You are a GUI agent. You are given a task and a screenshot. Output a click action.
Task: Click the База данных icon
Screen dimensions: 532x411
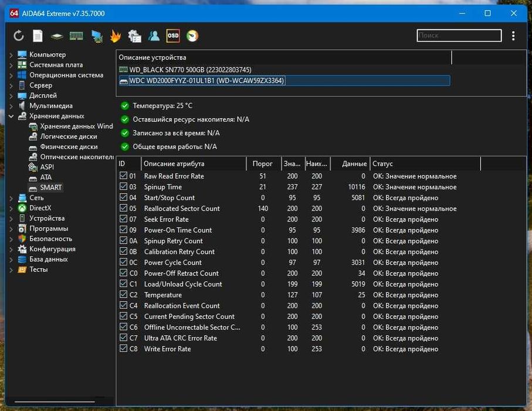[22, 259]
